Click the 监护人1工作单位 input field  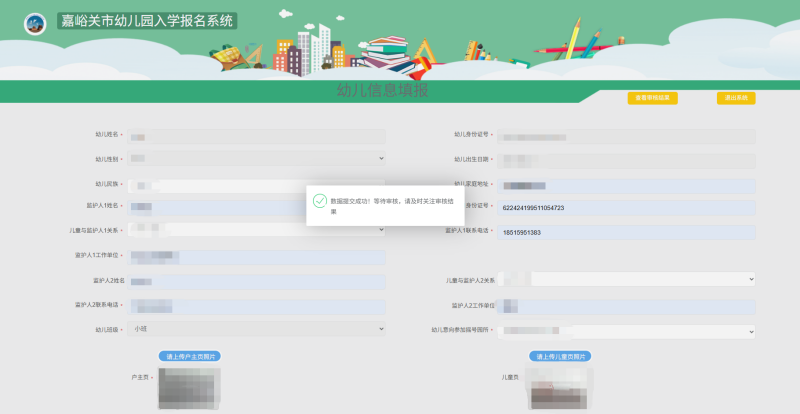coord(256,256)
